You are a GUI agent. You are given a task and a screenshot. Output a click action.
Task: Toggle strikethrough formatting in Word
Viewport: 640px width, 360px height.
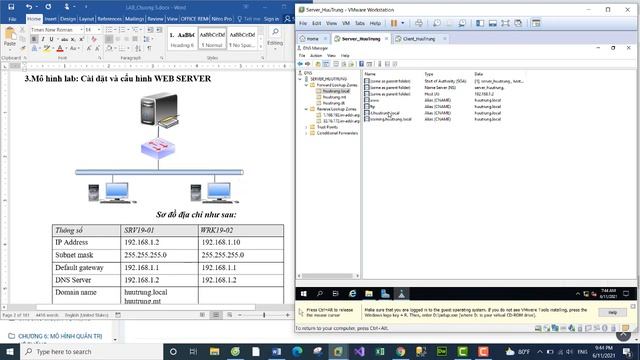click(x=64, y=40)
